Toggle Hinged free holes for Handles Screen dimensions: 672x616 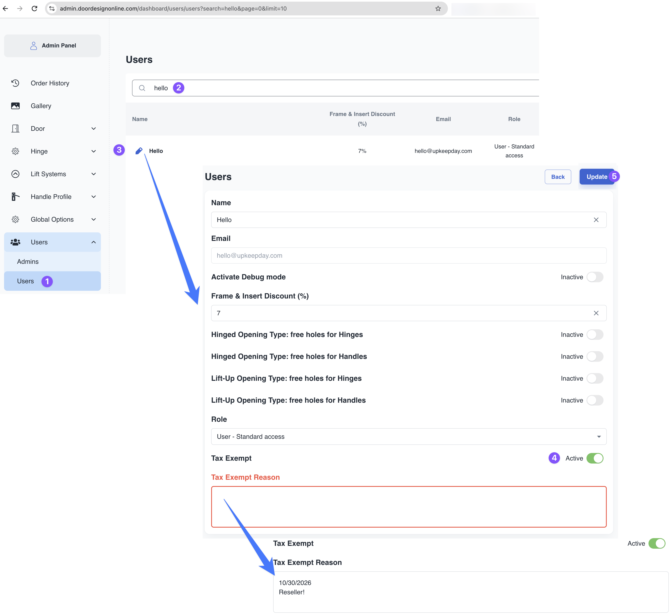click(595, 356)
